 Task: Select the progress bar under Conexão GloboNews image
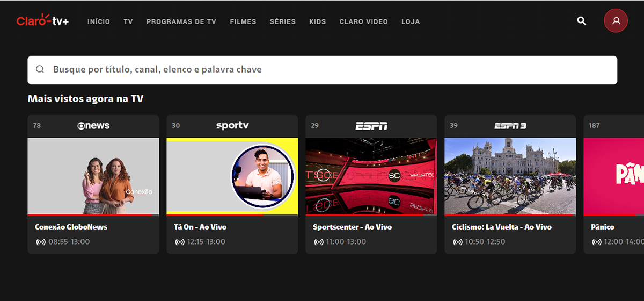pos(93,215)
